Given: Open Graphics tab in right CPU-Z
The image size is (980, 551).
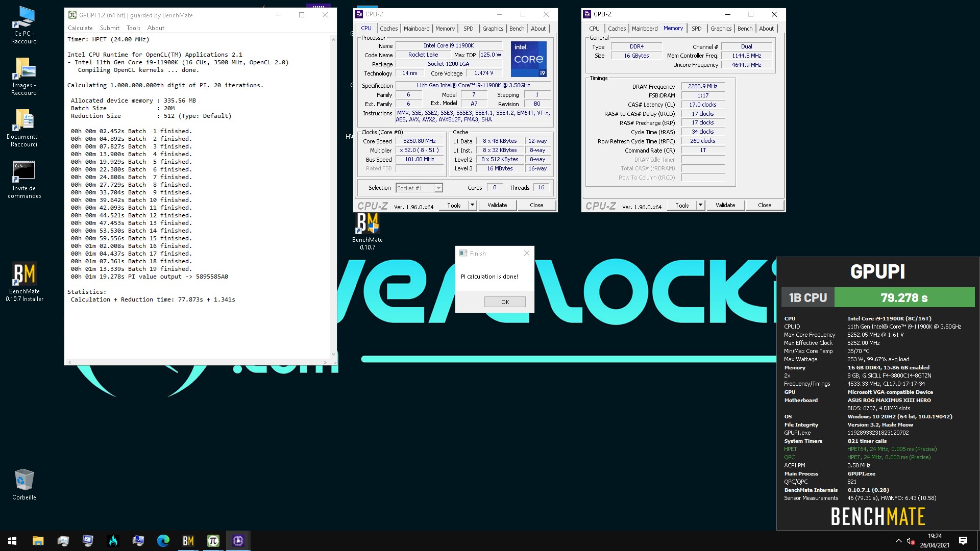Looking at the screenshot, I should (x=721, y=29).
